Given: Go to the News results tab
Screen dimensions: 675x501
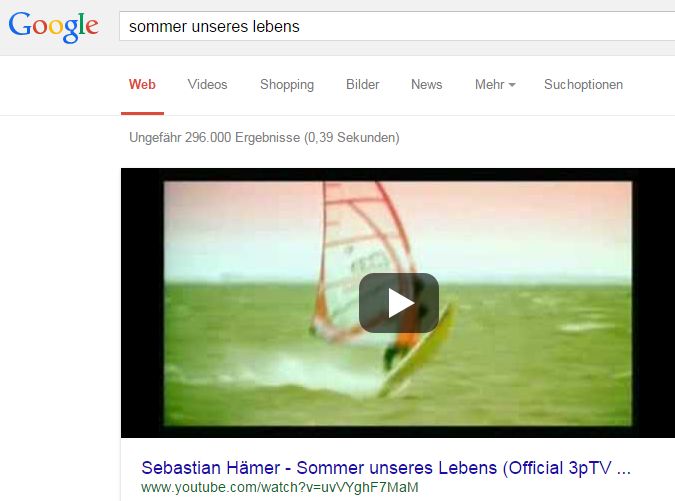Looking at the screenshot, I should coord(427,84).
